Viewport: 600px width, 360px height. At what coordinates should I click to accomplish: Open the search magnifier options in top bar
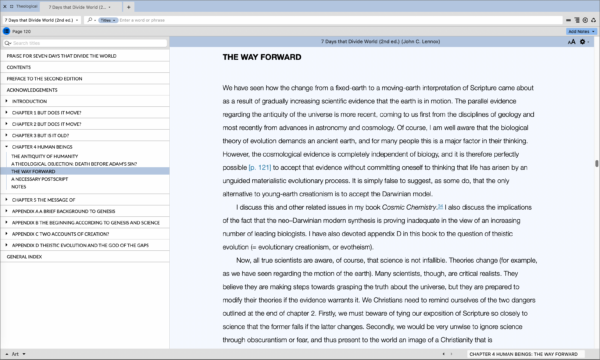pos(91,20)
